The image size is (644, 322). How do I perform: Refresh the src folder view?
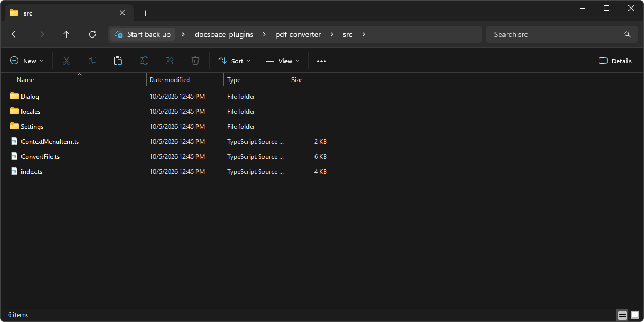92,34
